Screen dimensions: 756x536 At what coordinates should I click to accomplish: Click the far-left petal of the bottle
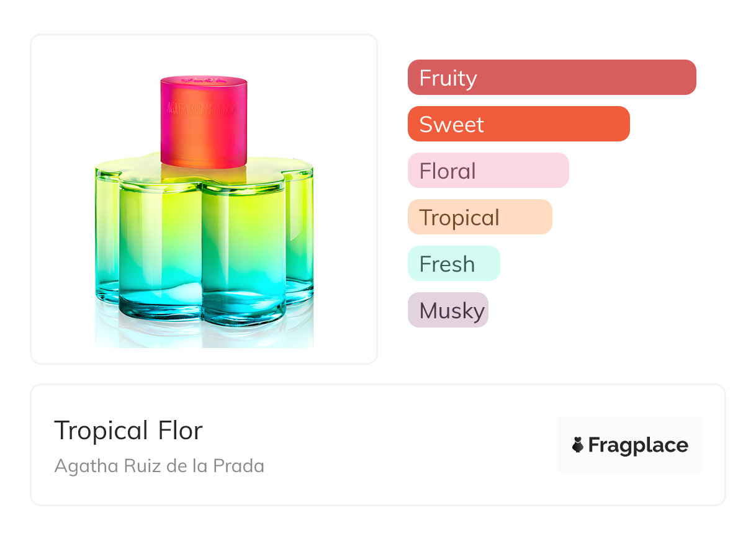(x=106, y=236)
